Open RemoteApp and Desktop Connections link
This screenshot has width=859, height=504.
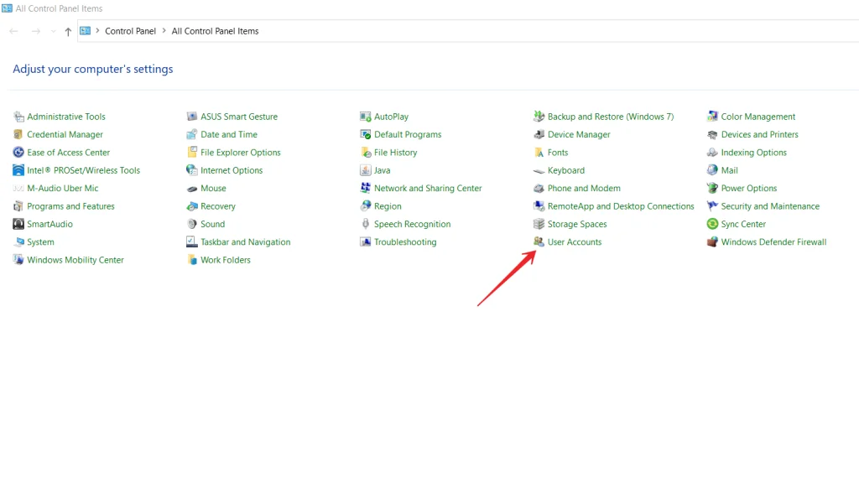[x=621, y=206]
